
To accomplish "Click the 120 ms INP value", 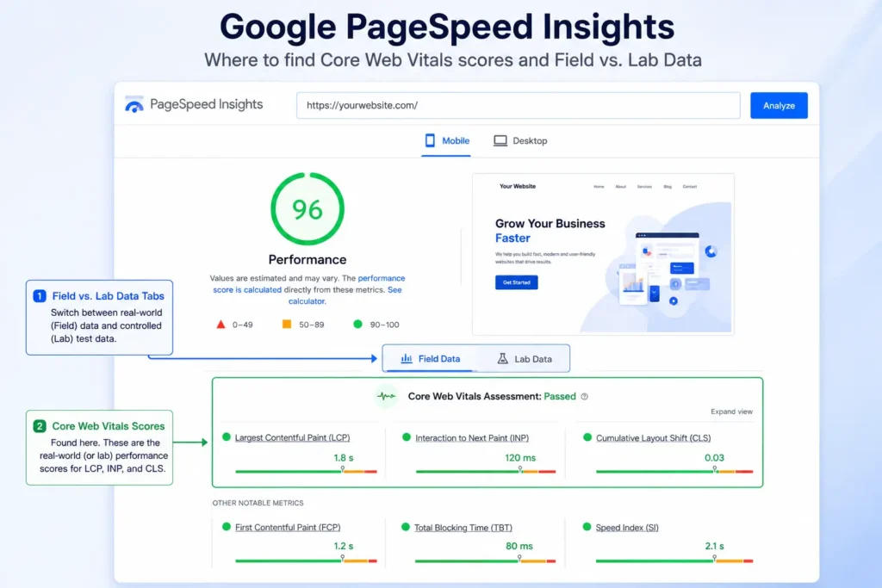I will click(x=520, y=458).
